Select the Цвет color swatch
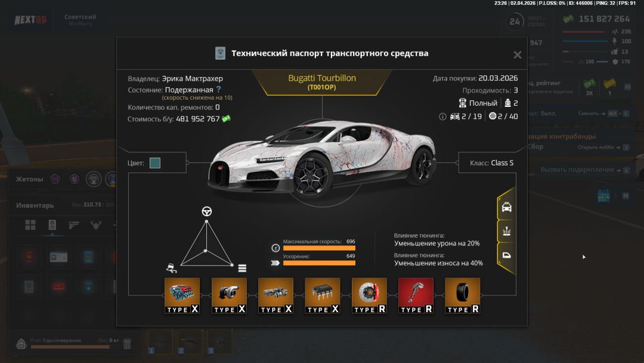This screenshot has width=644, height=363. (x=156, y=162)
